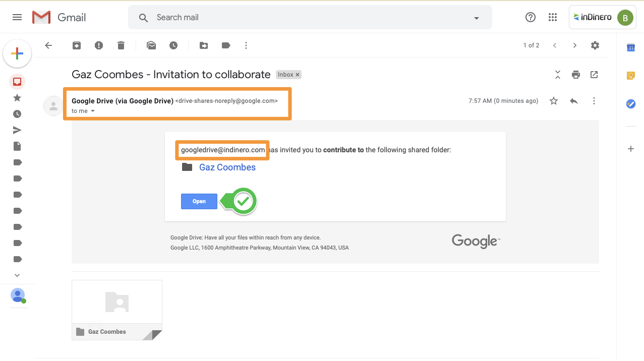Image resolution: width=644 pixels, height=361 pixels.
Task: Click the blue Open button
Action: coord(199,201)
